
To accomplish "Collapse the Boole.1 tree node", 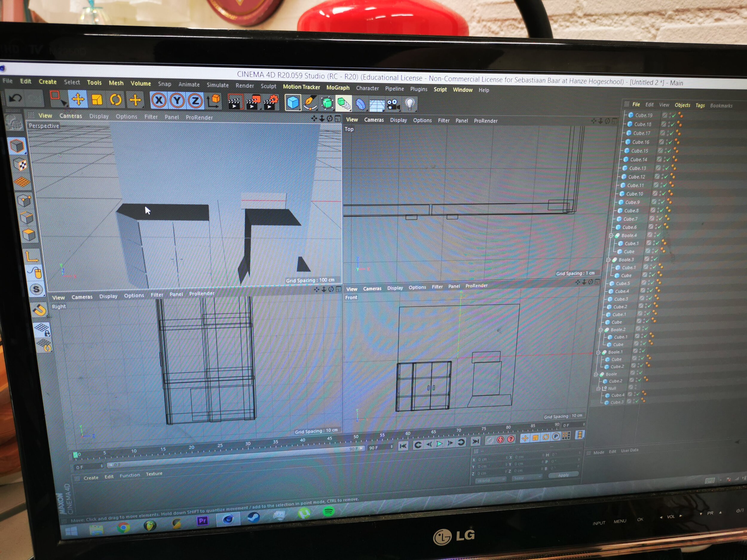I will [598, 352].
